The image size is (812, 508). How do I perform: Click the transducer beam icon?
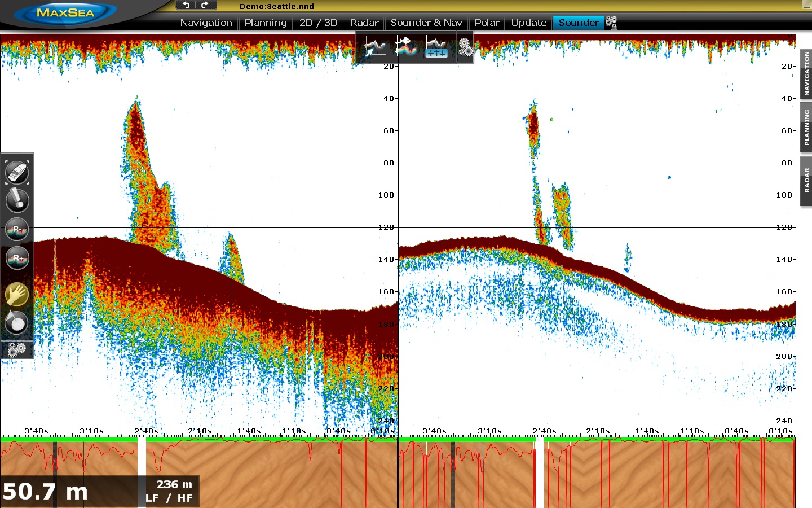click(x=17, y=200)
